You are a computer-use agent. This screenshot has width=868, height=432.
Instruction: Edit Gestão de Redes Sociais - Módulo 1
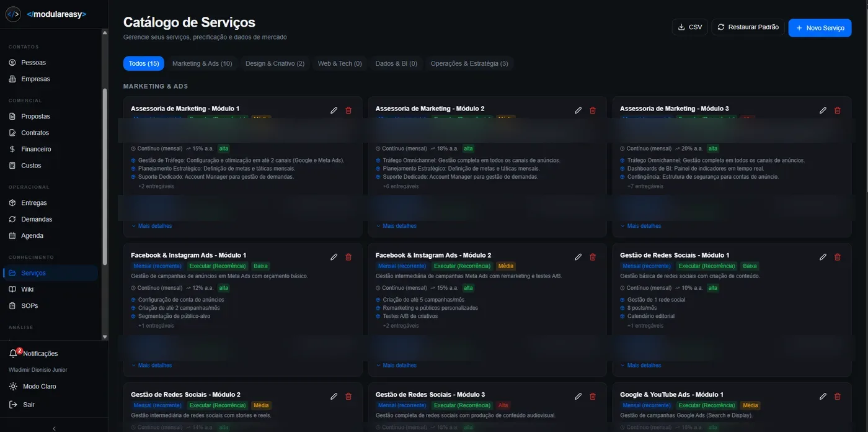[823, 257]
